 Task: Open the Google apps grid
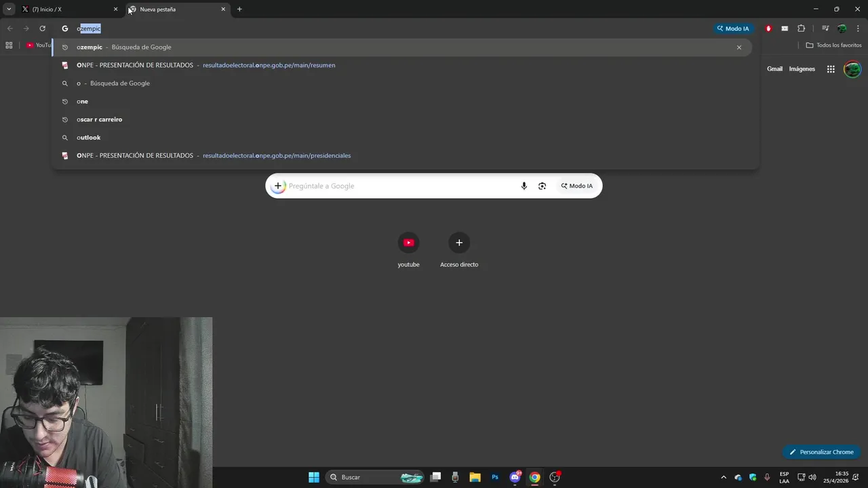[x=831, y=69]
